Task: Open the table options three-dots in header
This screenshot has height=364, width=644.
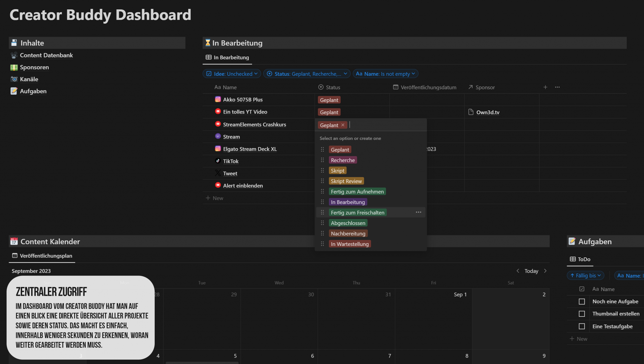Action: [557, 87]
